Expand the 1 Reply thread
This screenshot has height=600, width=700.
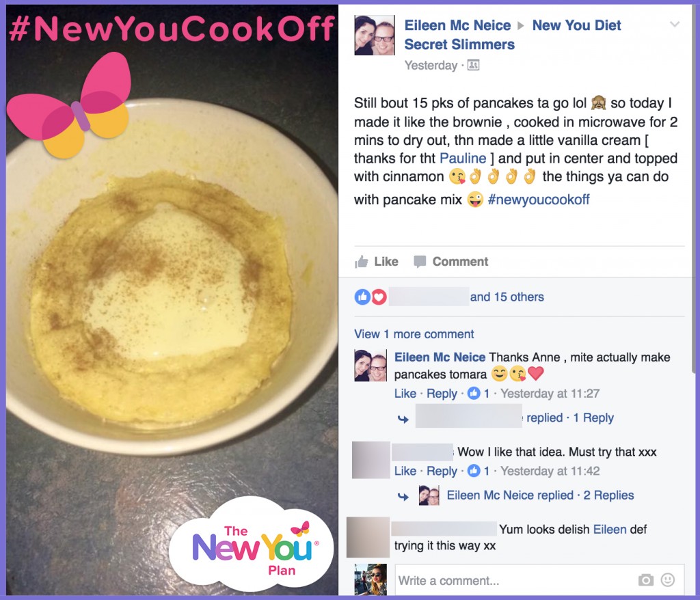click(593, 418)
